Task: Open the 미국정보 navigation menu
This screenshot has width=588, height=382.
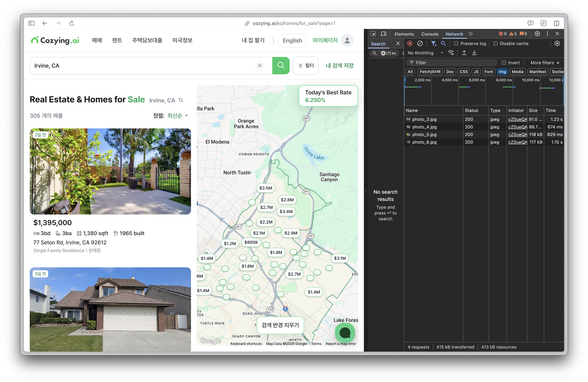Action: [x=182, y=40]
